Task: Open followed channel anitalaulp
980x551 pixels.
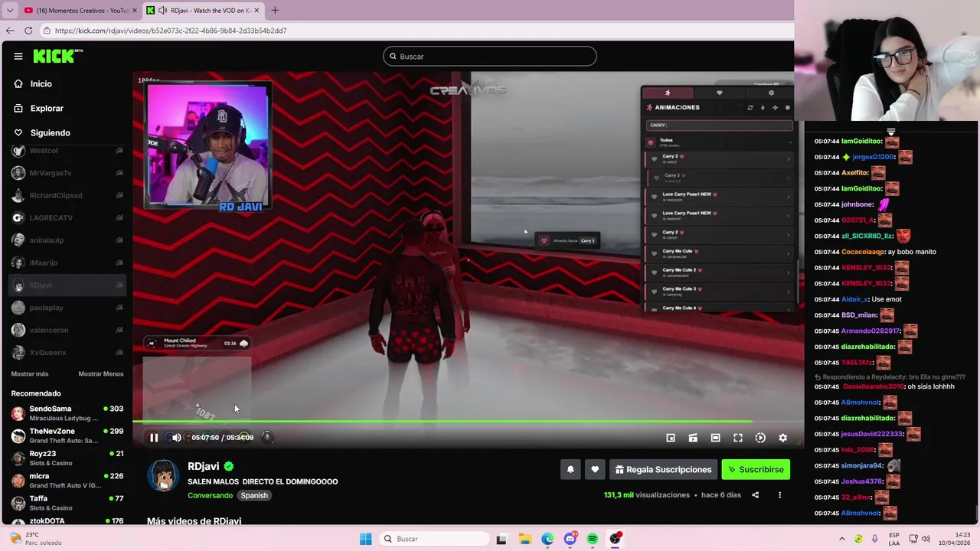Action: (x=67, y=240)
